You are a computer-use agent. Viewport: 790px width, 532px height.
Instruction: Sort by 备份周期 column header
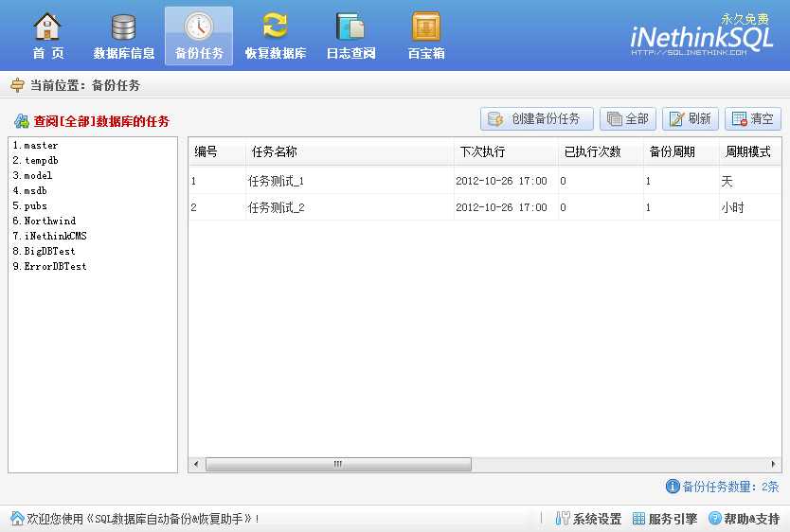[681, 151]
